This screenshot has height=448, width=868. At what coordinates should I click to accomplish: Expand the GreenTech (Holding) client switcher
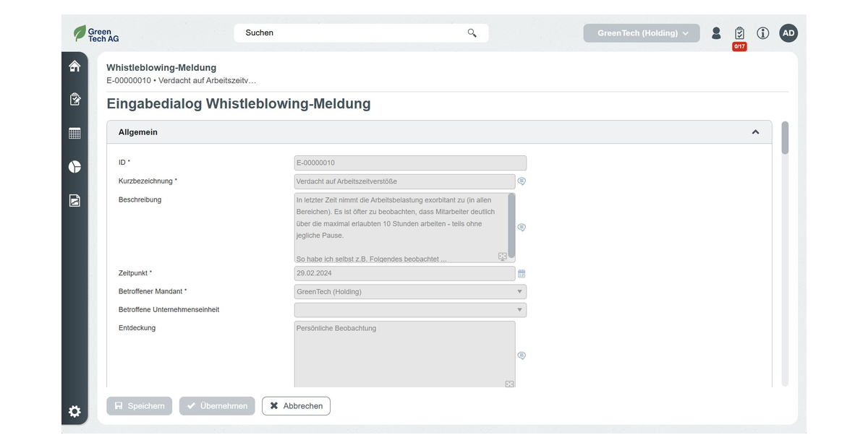(642, 33)
